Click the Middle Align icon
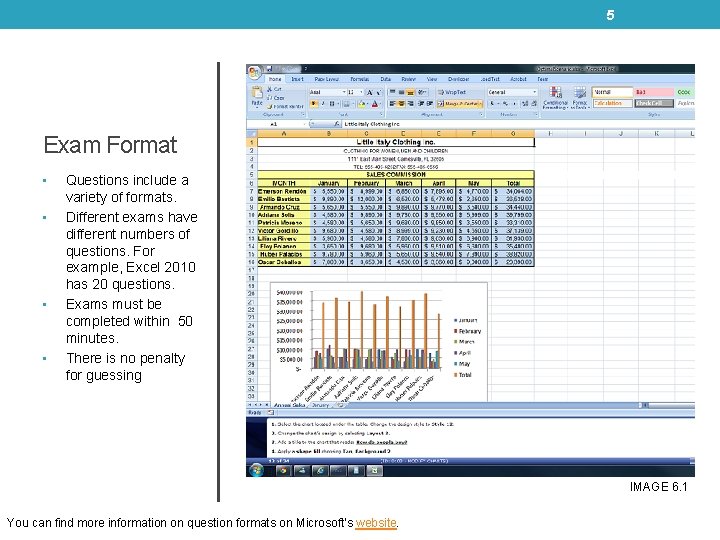The width and height of the screenshot is (720, 540). click(401, 92)
